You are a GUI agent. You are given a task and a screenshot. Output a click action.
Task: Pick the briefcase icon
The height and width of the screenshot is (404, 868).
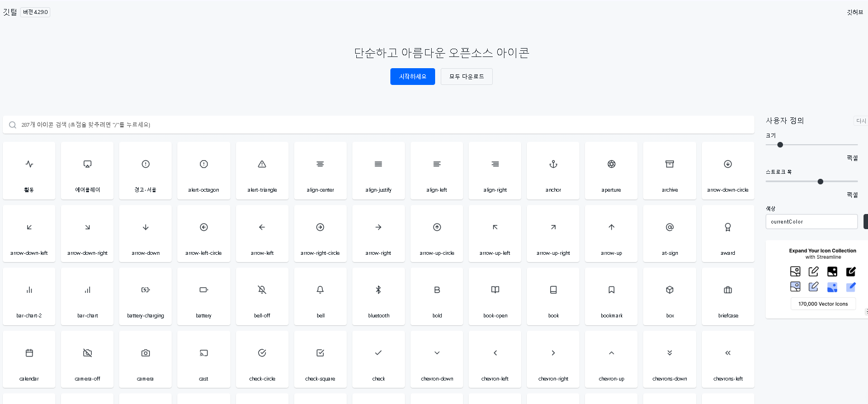pyautogui.click(x=728, y=296)
